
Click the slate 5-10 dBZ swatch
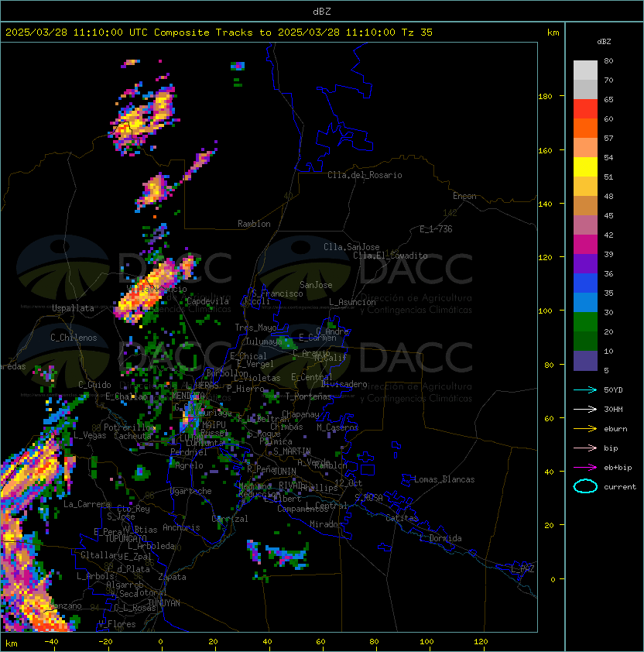click(x=585, y=361)
